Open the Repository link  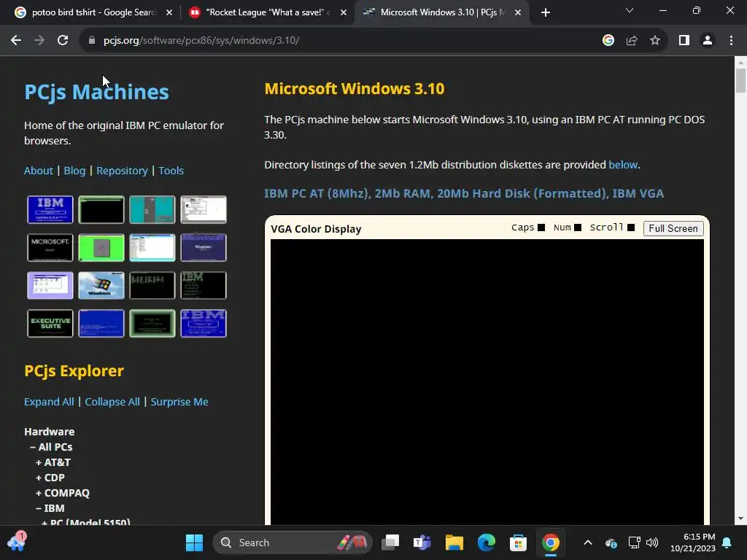pos(122,171)
